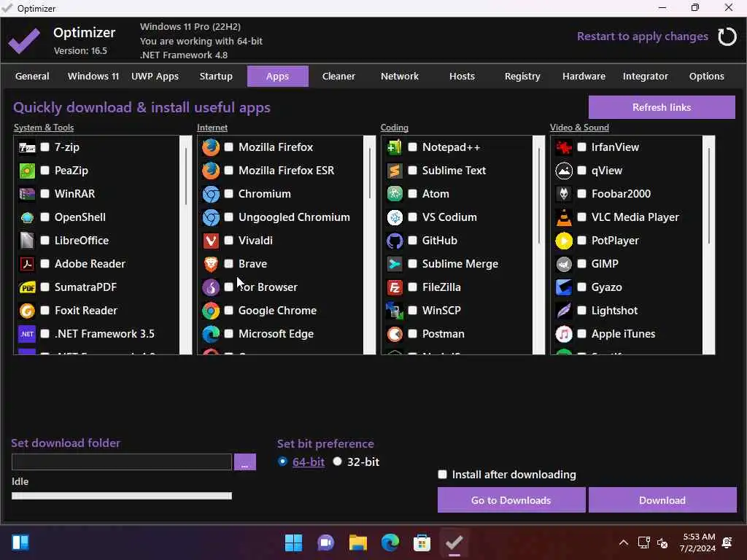The height and width of the screenshot is (560, 747).
Task: Click the FileZilla icon
Action: (x=395, y=287)
